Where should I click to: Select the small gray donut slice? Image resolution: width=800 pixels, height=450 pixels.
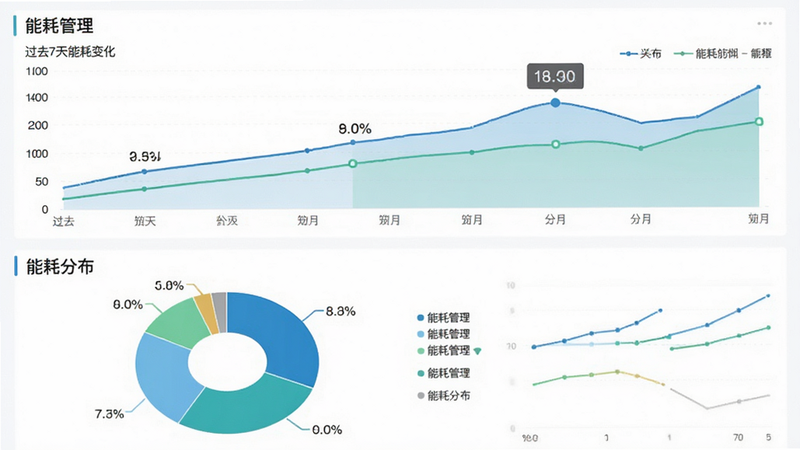tap(220, 310)
